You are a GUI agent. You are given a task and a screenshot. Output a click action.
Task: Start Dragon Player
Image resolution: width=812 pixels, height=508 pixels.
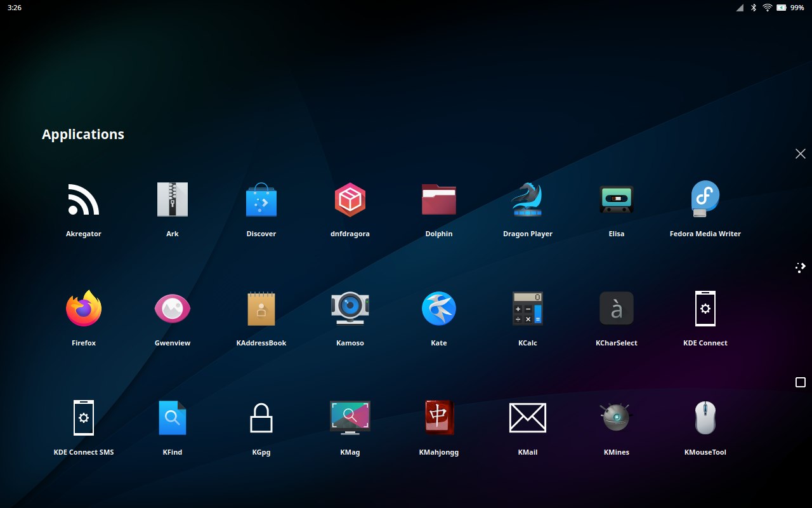(528, 199)
